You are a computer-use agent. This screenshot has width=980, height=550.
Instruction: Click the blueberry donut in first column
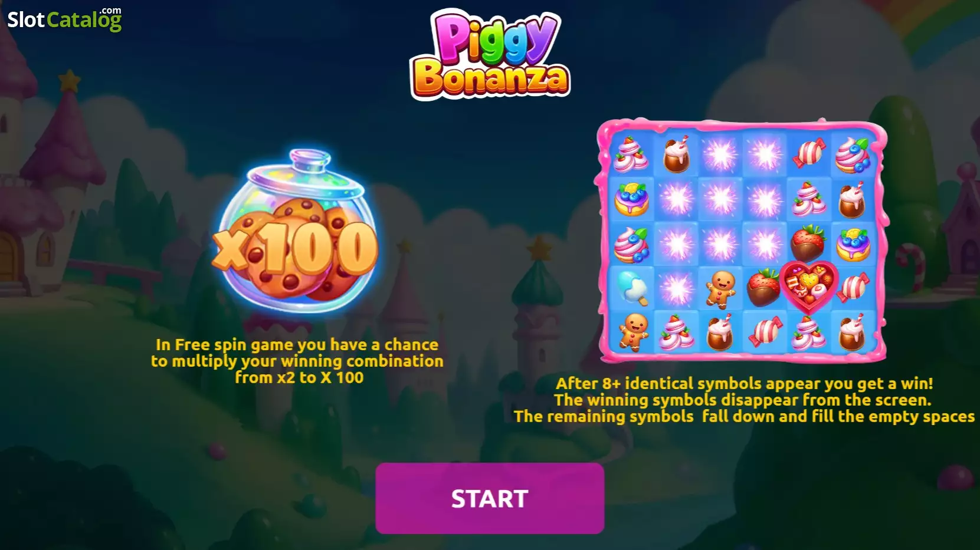[632, 199]
